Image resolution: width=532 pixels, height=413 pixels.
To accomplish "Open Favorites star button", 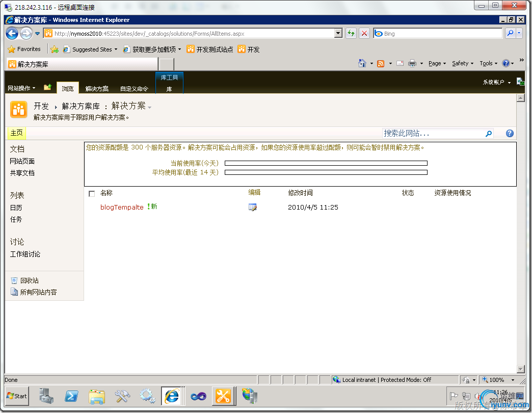I will pos(24,49).
